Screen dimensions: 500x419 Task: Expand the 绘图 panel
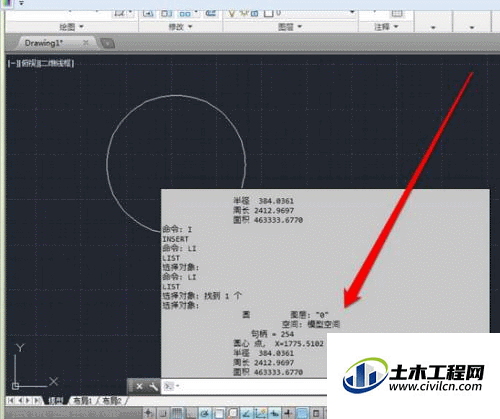[x=71, y=27]
